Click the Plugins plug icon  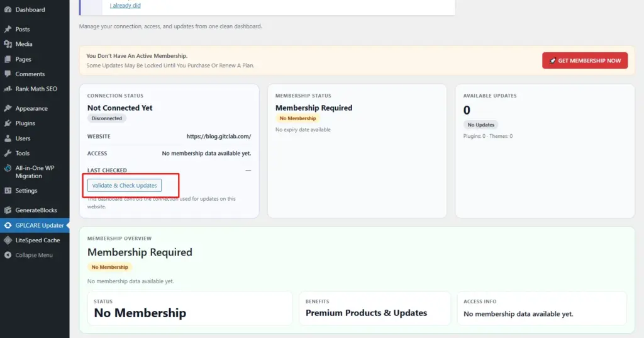pyautogui.click(x=8, y=123)
